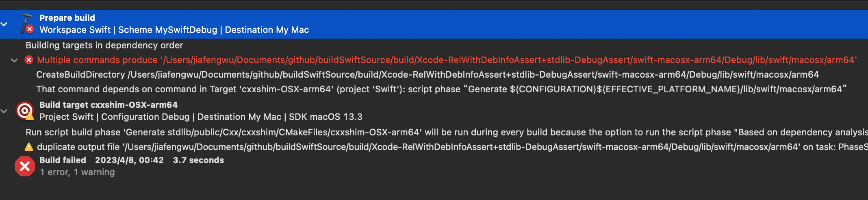Viewport: 868px width, 200px height.
Task: Select the Run script build phase message
Action: (446, 133)
